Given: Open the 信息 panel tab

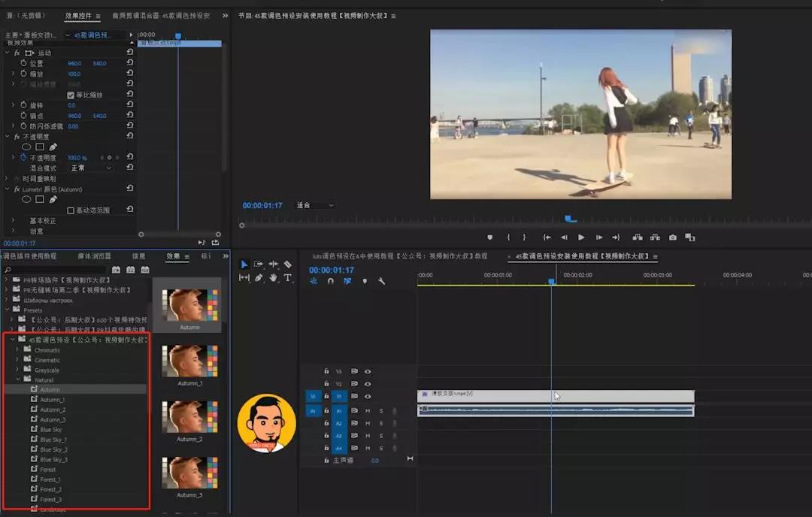Looking at the screenshot, I should coord(139,256).
